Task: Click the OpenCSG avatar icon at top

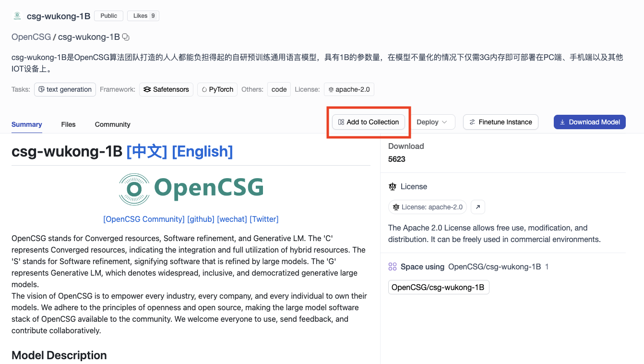Action: [x=17, y=16]
